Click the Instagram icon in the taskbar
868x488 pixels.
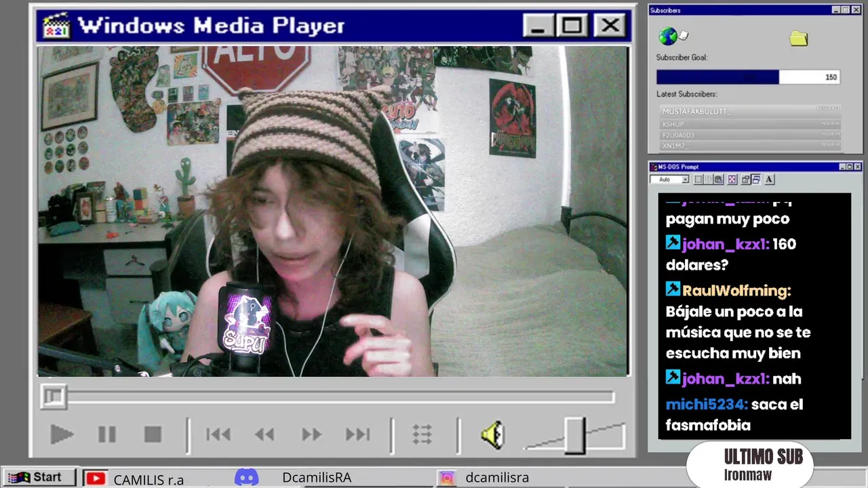coord(447,478)
